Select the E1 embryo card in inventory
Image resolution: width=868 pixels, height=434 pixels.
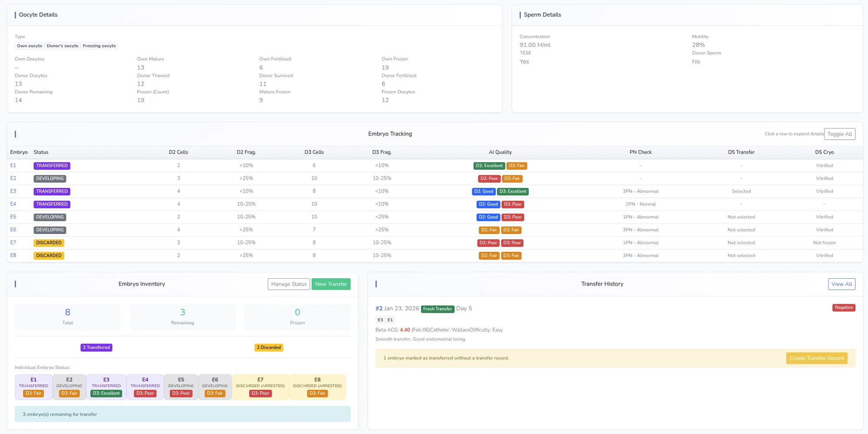click(x=33, y=387)
